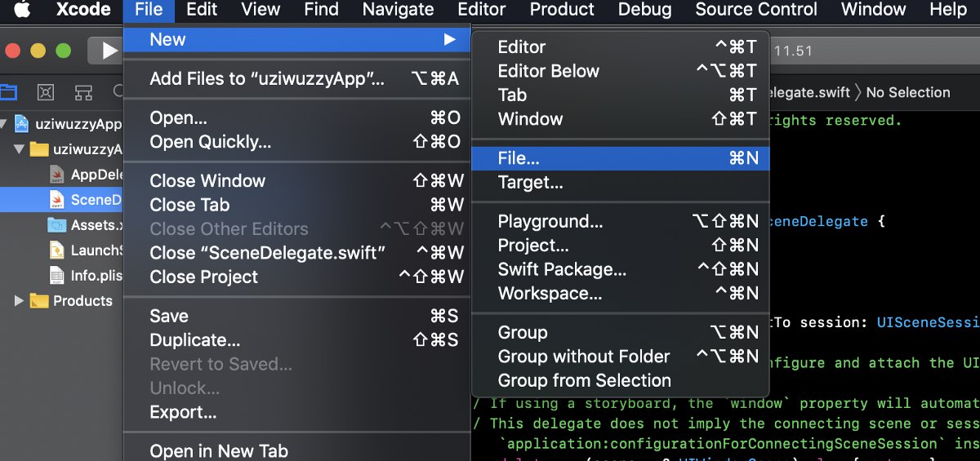Choose New Window in submenu
This screenshot has height=461, width=980.
620,119
